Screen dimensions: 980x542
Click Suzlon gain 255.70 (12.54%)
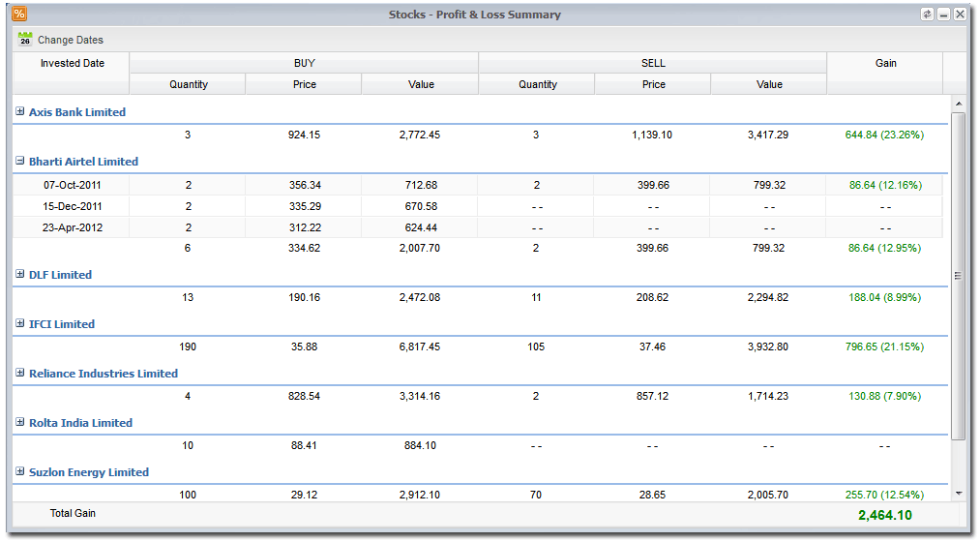point(884,495)
